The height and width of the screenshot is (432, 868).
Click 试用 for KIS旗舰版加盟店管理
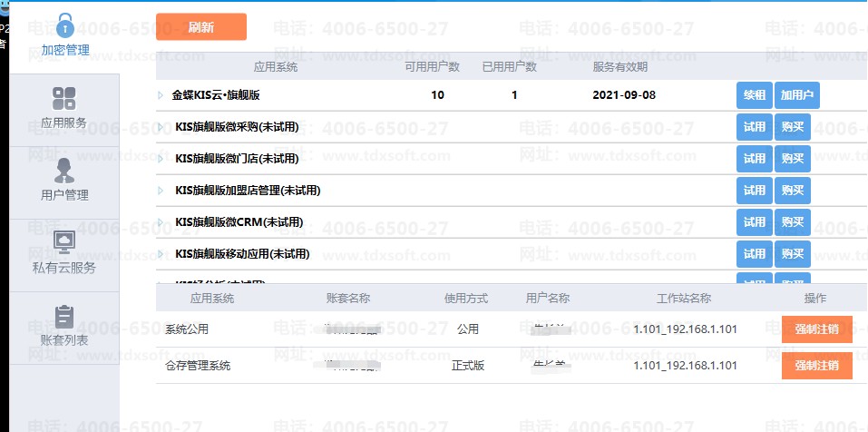tap(754, 191)
